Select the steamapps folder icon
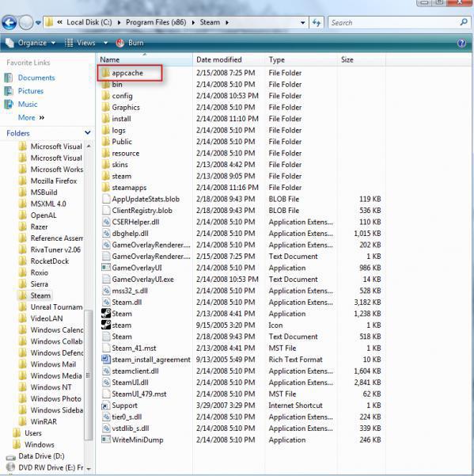 [105, 188]
